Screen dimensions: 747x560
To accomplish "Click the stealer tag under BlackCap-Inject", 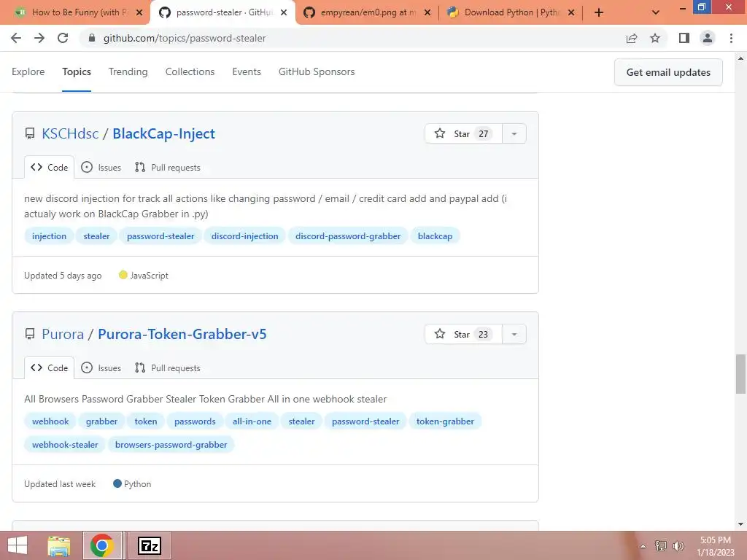I will [x=96, y=236].
